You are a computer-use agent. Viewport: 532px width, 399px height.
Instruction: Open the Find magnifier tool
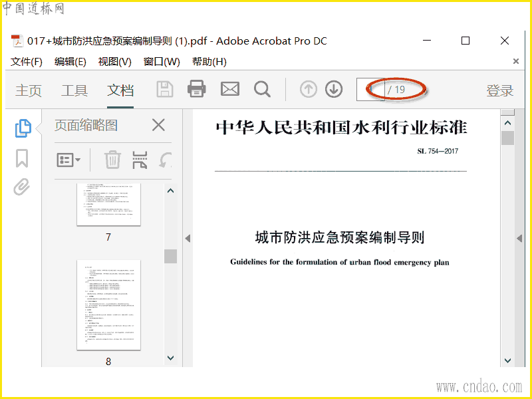(262, 90)
